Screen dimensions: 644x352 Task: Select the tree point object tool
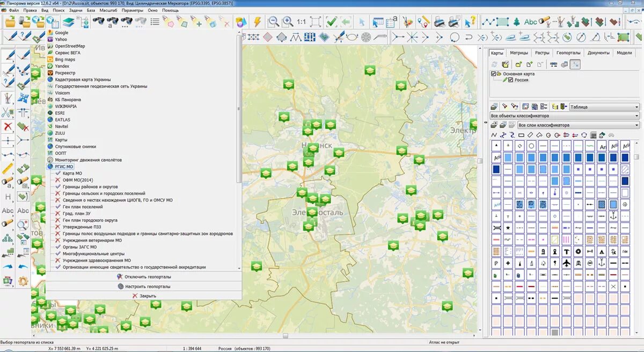tap(517, 22)
